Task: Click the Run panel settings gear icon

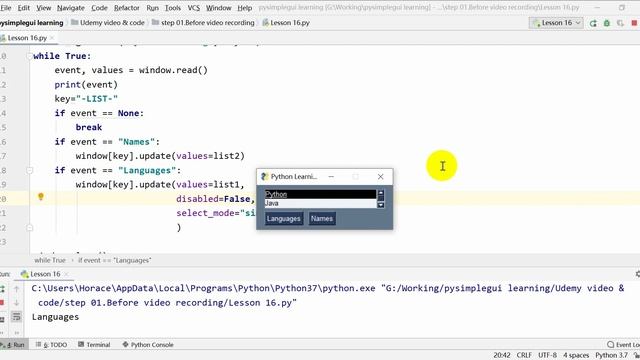Action: pyautogui.click(x=638, y=274)
